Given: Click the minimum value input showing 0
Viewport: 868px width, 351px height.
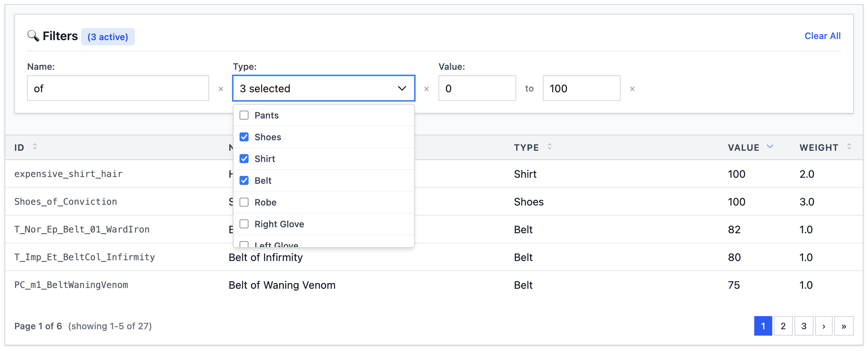Looking at the screenshot, I should (x=477, y=88).
